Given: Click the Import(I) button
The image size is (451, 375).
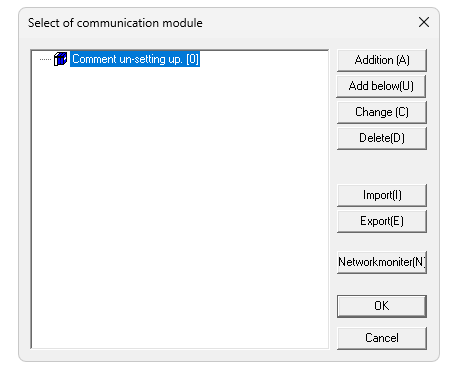Looking at the screenshot, I should 382,195.
